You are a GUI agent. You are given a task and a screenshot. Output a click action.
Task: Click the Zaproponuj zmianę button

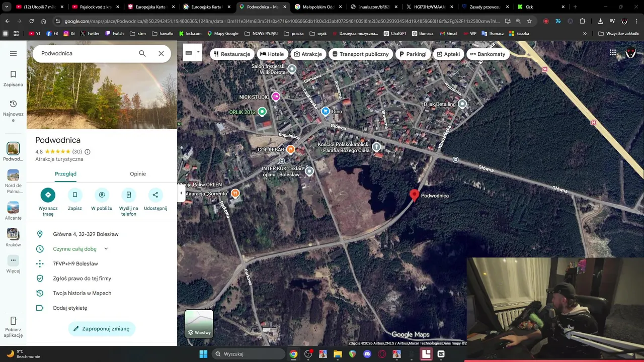[x=102, y=329]
